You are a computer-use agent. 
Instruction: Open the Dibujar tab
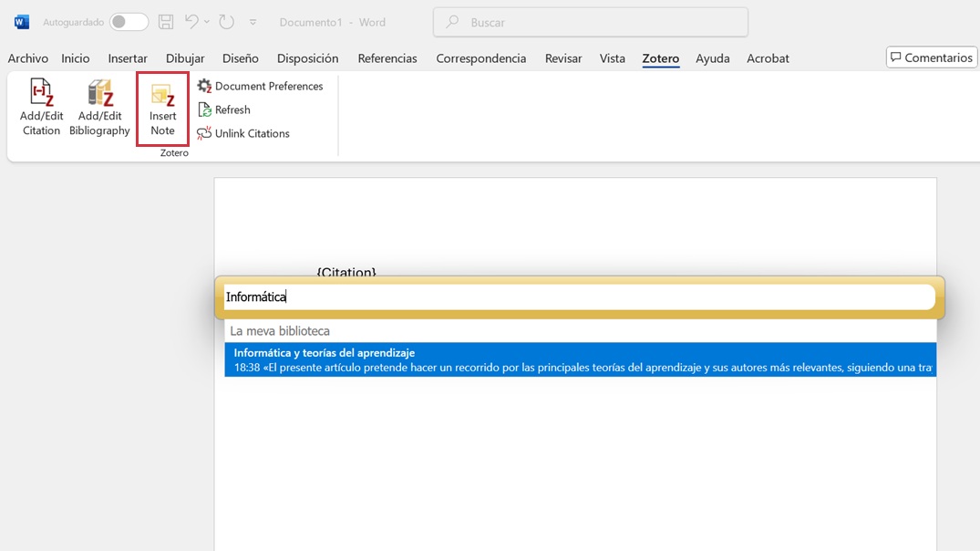click(x=185, y=58)
